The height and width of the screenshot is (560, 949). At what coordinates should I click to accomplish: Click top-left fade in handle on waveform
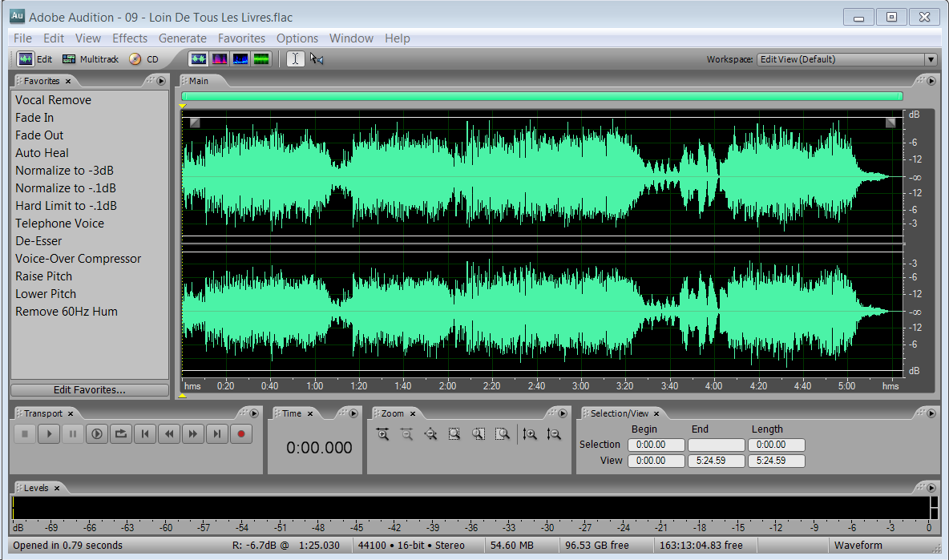click(x=195, y=123)
